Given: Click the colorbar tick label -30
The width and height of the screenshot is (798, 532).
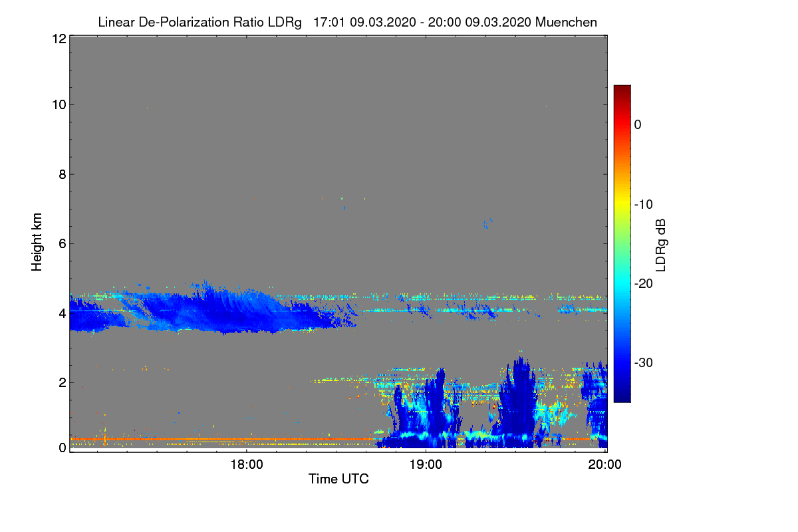Looking at the screenshot, I should (643, 363).
